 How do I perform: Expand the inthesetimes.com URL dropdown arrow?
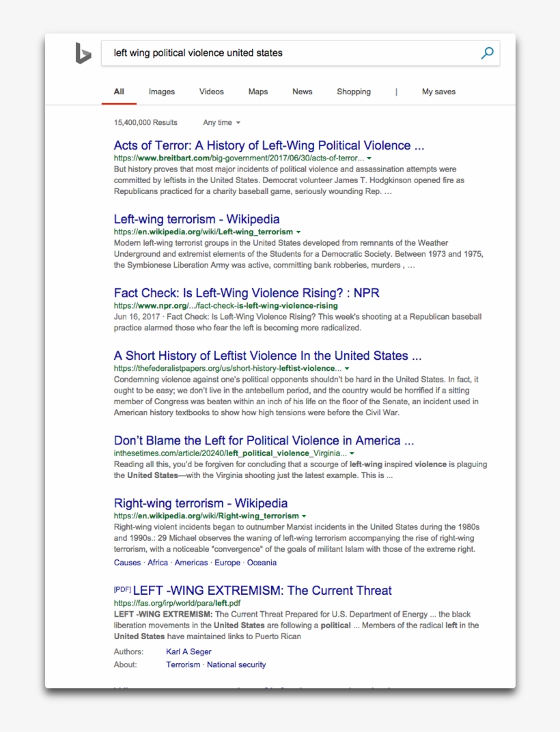tap(352, 453)
